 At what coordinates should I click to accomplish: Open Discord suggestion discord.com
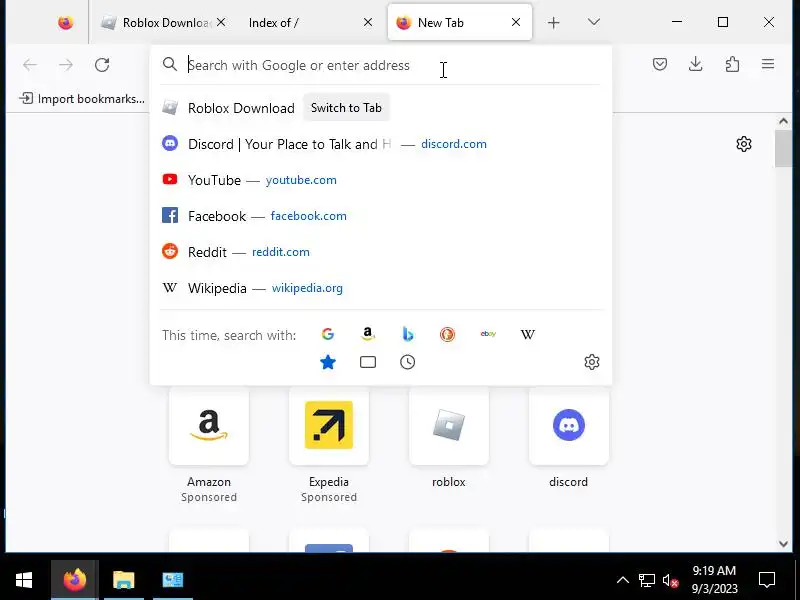pos(381,144)
